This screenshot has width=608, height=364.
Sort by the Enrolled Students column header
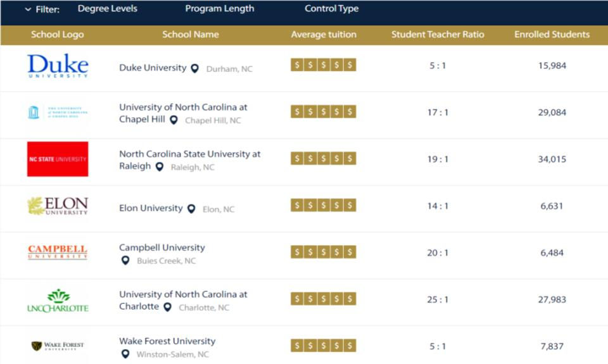click(x=552, y=34)
